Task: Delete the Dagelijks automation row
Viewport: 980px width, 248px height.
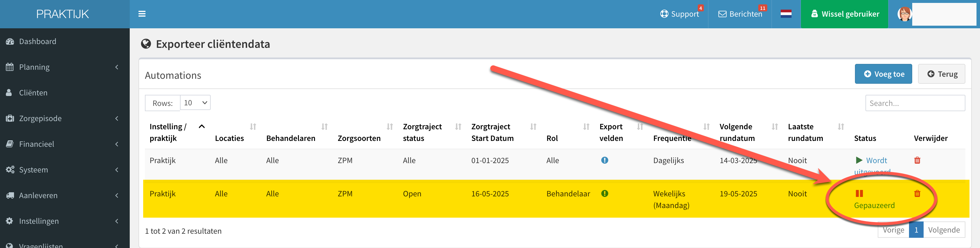Action: point(917,160)
